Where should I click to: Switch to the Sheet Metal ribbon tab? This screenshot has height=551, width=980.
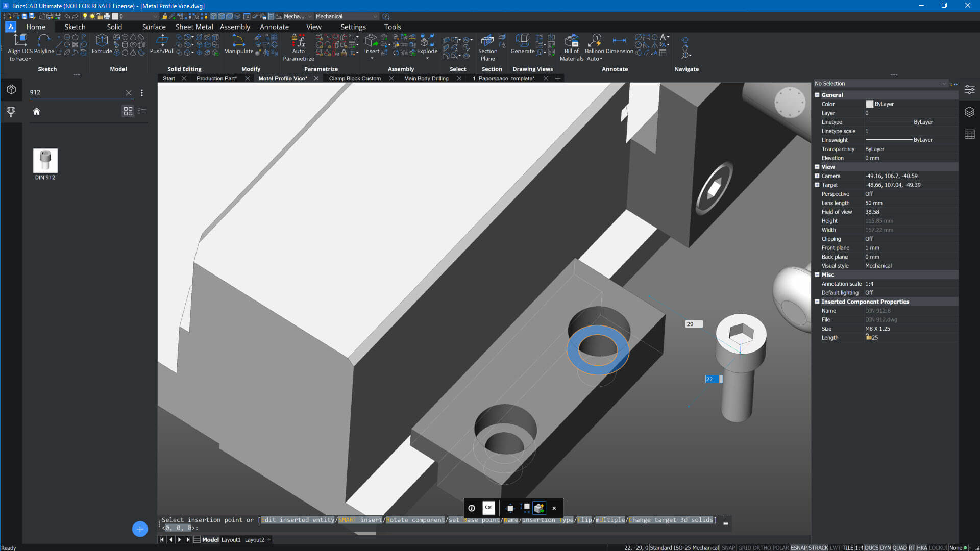tap(194, 27)
